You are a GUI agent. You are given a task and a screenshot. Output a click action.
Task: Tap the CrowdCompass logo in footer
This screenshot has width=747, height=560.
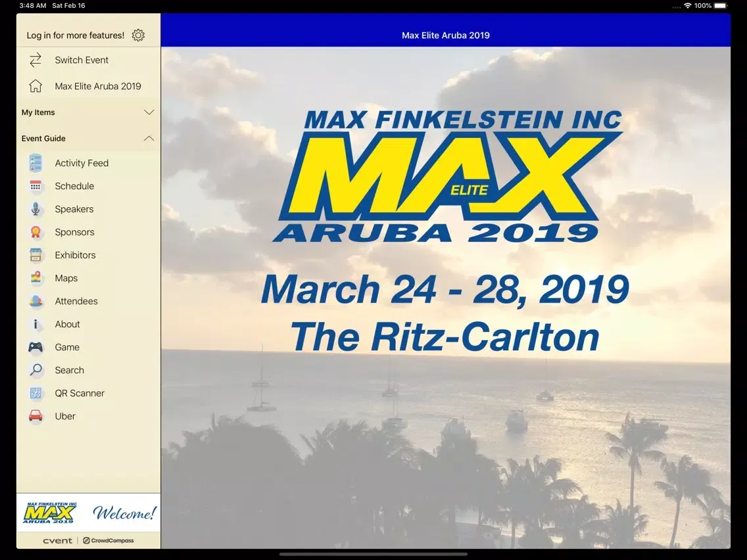[108, 540]
